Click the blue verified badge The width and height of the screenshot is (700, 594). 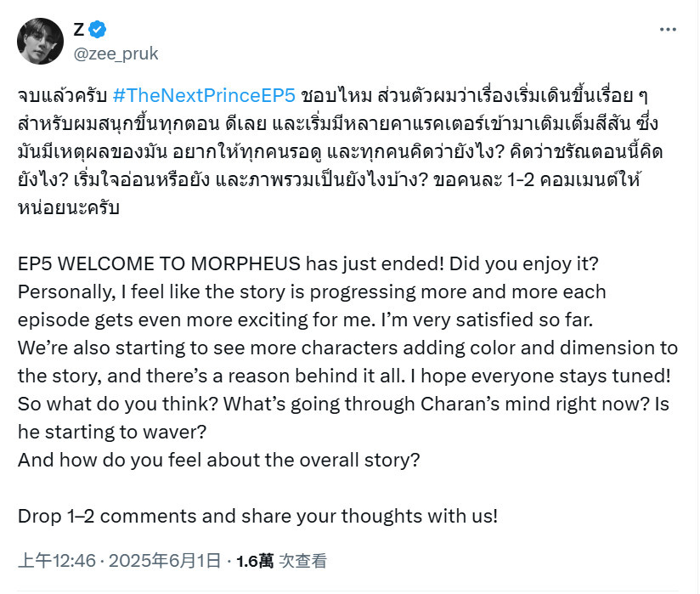pyautogui.click(x=98, y=30)
